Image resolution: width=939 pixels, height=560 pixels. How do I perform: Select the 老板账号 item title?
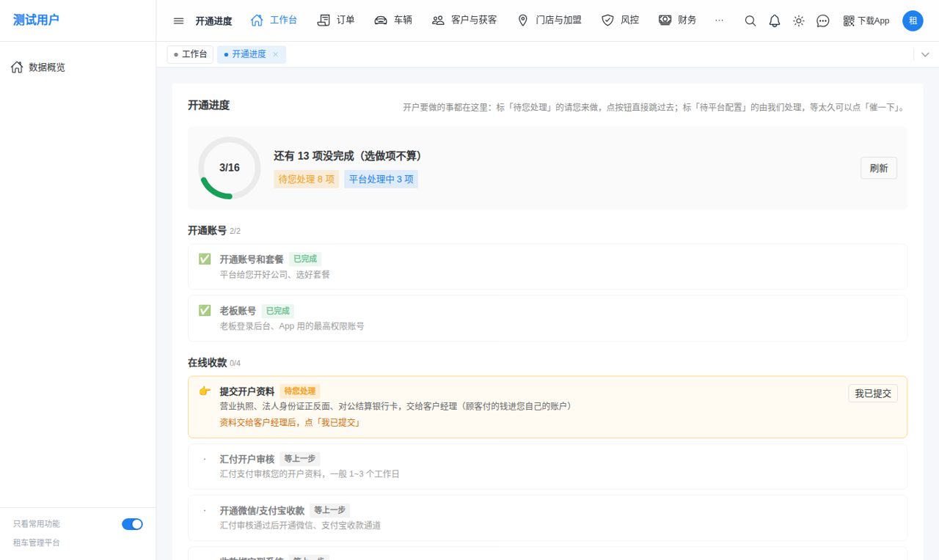coord(238,312)
